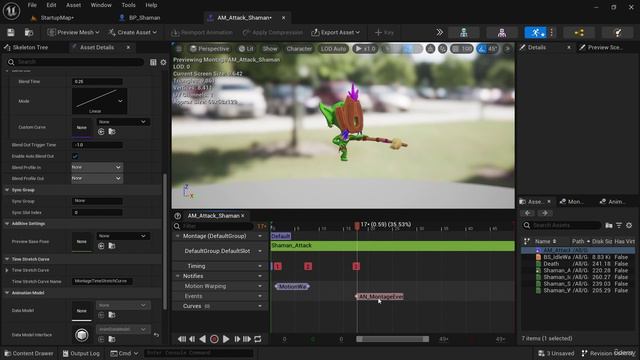Open the Lit view mode menu

pos(246,49)
